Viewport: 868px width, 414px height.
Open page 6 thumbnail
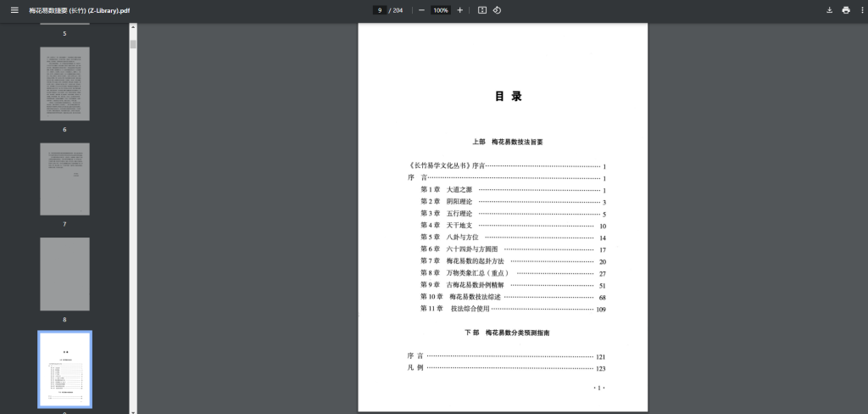[64, 84]
